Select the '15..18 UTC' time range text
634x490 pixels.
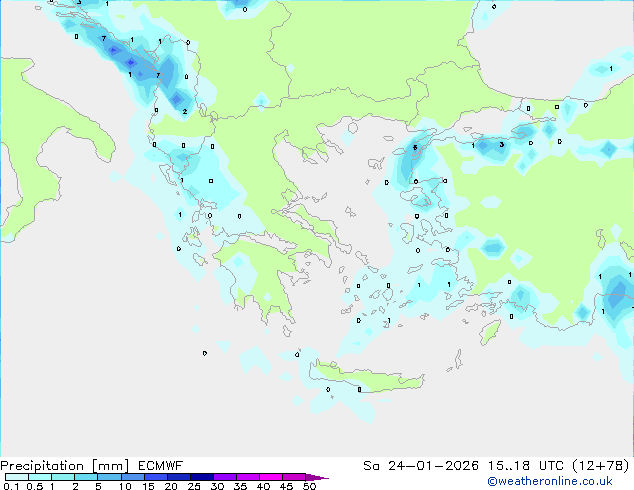coord(526,466)
